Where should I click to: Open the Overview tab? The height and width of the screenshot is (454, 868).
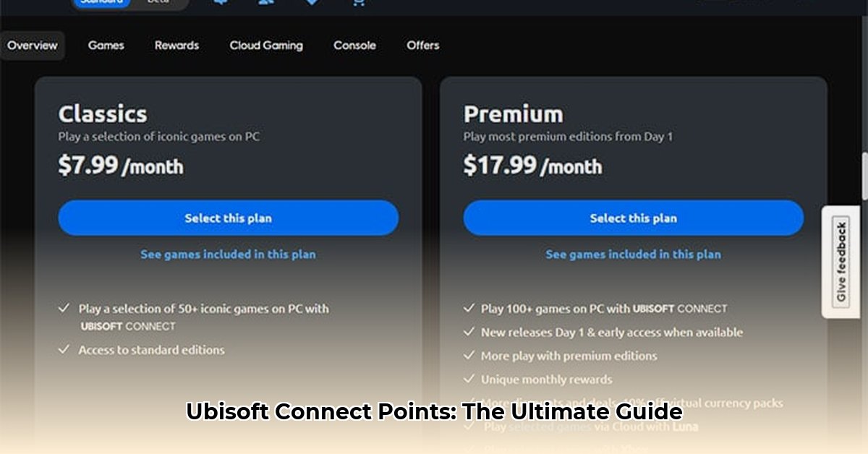(x=33, y=46)
